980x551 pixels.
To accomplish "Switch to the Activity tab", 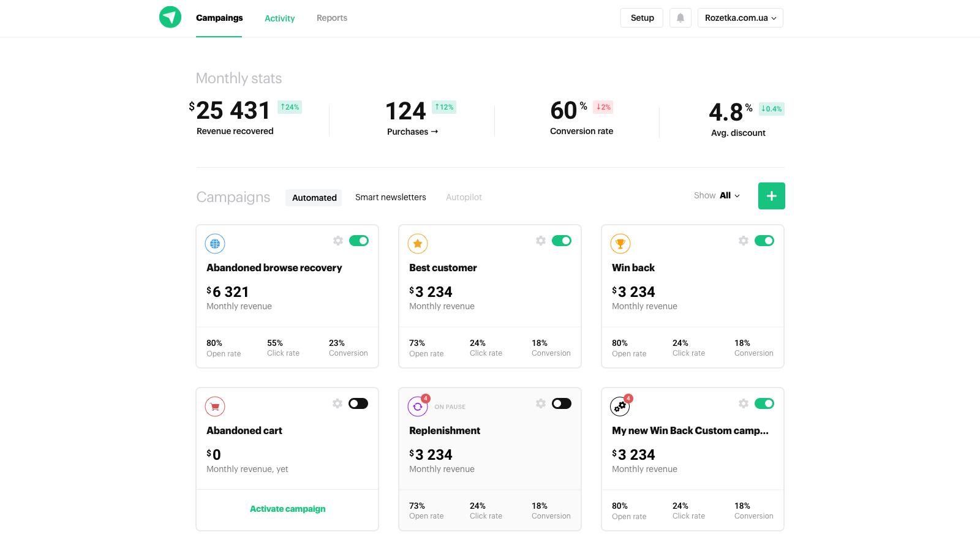I will click(279, 18).
